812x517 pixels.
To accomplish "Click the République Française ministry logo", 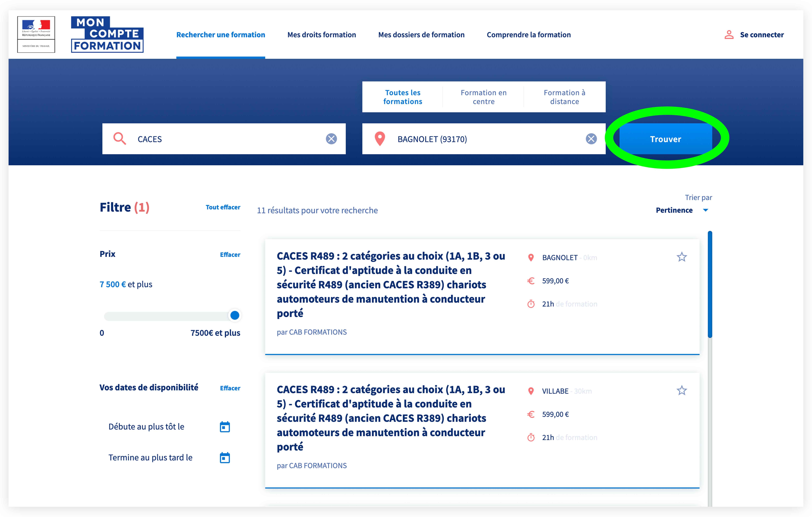I will (36, 34).
